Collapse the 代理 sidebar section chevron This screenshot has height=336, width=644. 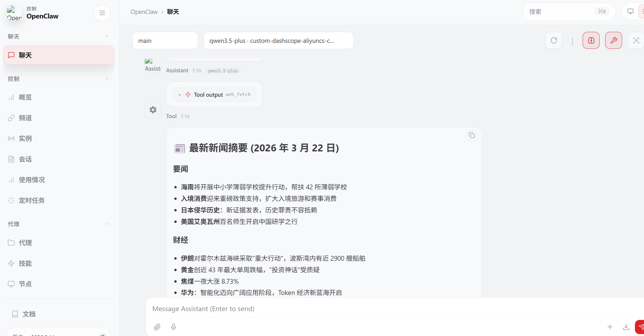pos(107,224)
